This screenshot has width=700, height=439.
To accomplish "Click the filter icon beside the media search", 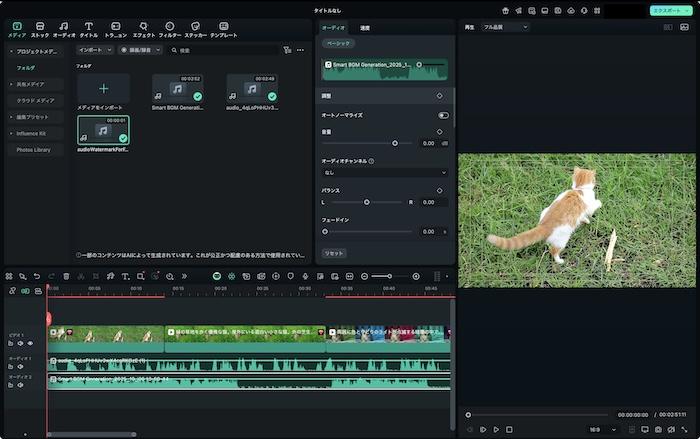I will (x=287, y=49).
